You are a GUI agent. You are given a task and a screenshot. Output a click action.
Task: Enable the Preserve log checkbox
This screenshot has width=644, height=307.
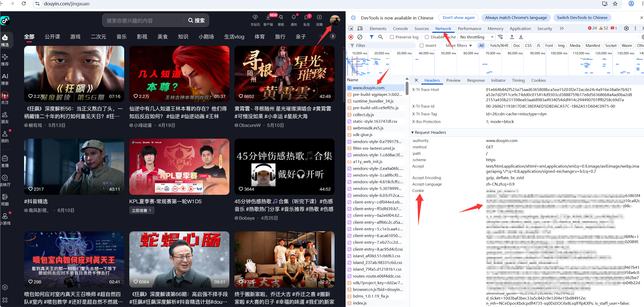click(392, 37)
